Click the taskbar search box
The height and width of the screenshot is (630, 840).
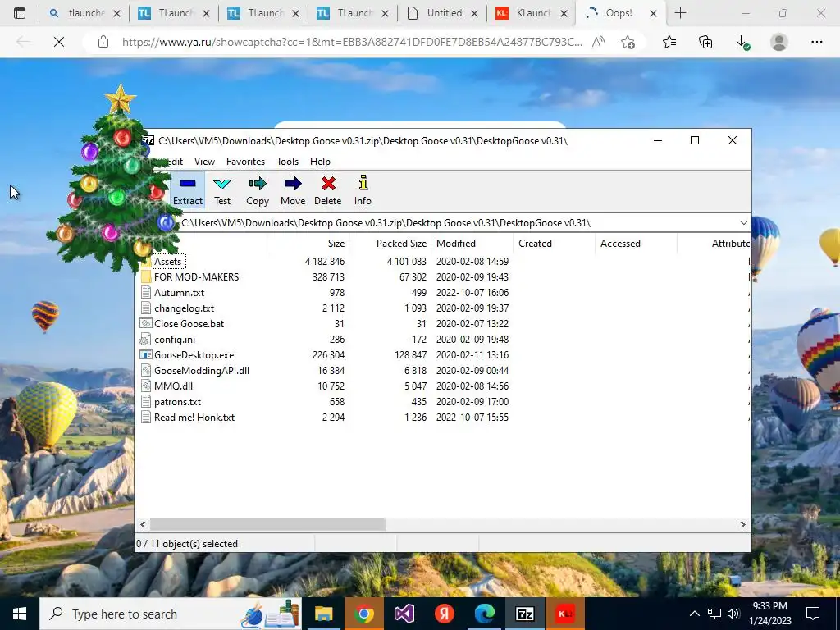pos(171,614)
